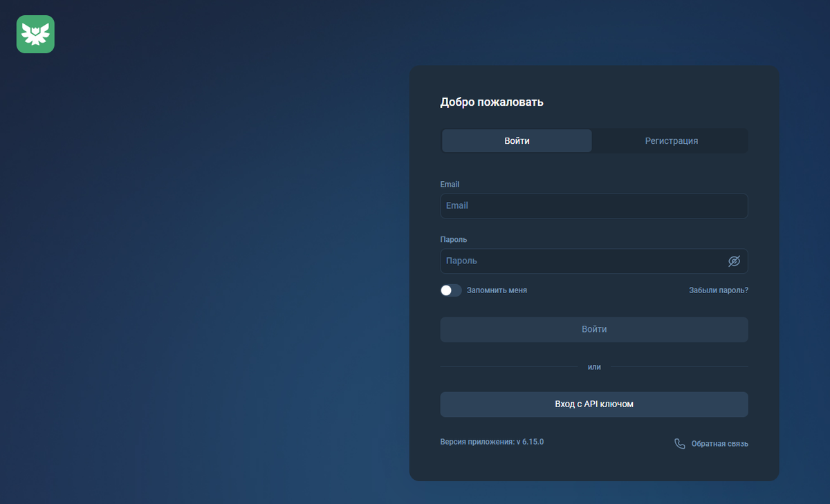Switch to the Регистрация tab
The width and height of the screenshot is (830, 504).
[x=670, y=140]
